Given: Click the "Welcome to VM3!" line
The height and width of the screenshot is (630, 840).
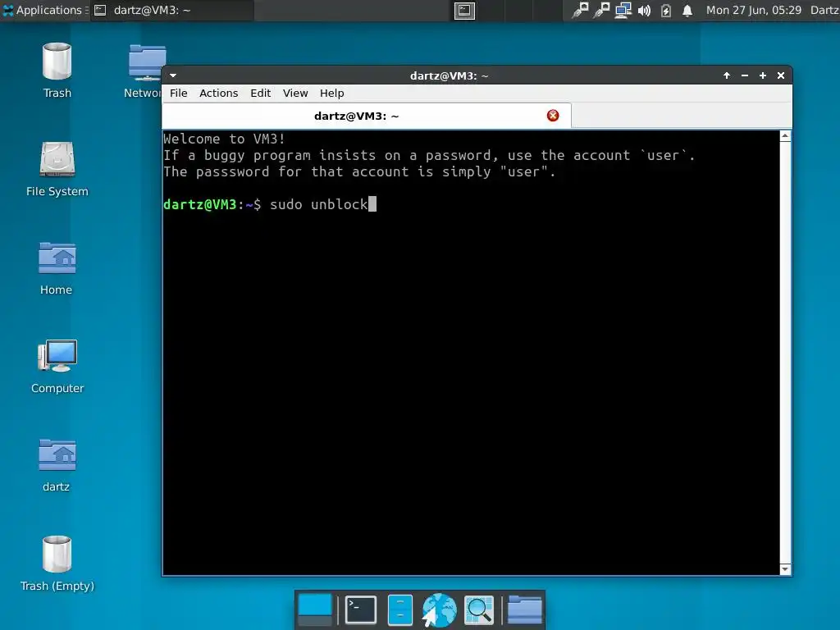Looking at the screenshot, I should pyautogui.click(x=224, y=139).
